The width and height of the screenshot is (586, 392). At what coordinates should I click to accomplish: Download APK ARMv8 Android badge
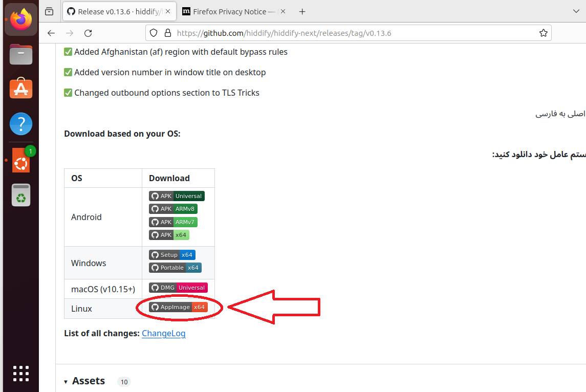coord(173,209)
